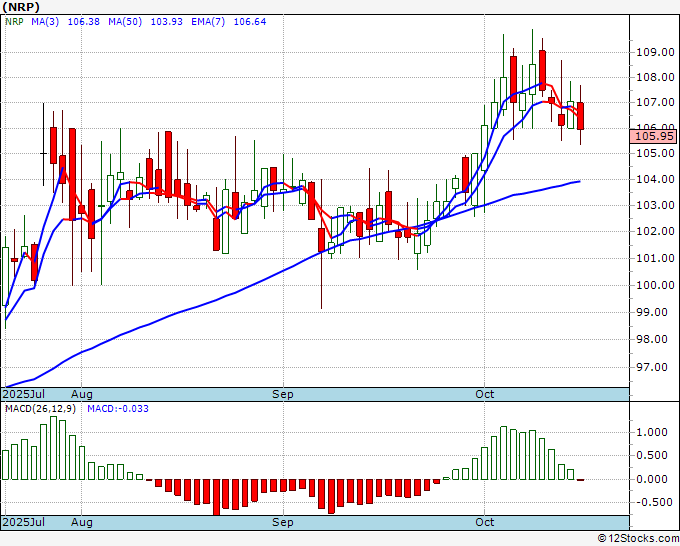This screenshot has width=680, height=546.
Task: Click Oct on price chart date axis
Action: coord(484,394)
